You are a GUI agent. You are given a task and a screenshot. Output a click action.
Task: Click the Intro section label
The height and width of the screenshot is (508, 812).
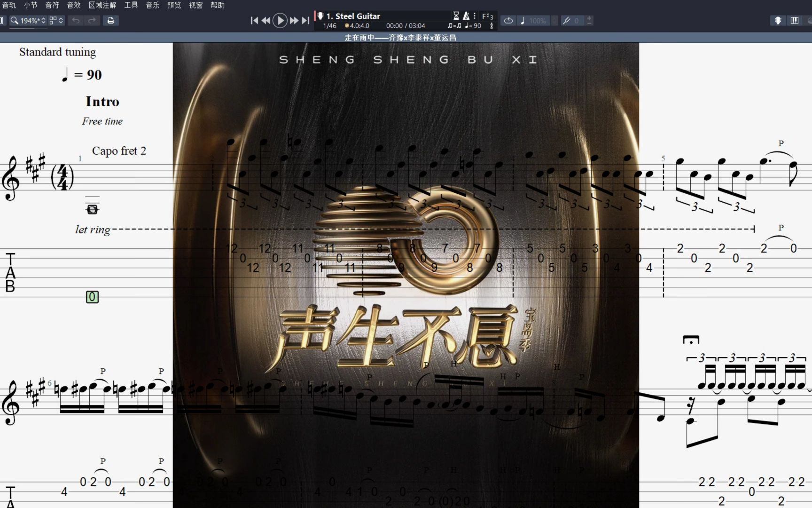tap(102, 102)
